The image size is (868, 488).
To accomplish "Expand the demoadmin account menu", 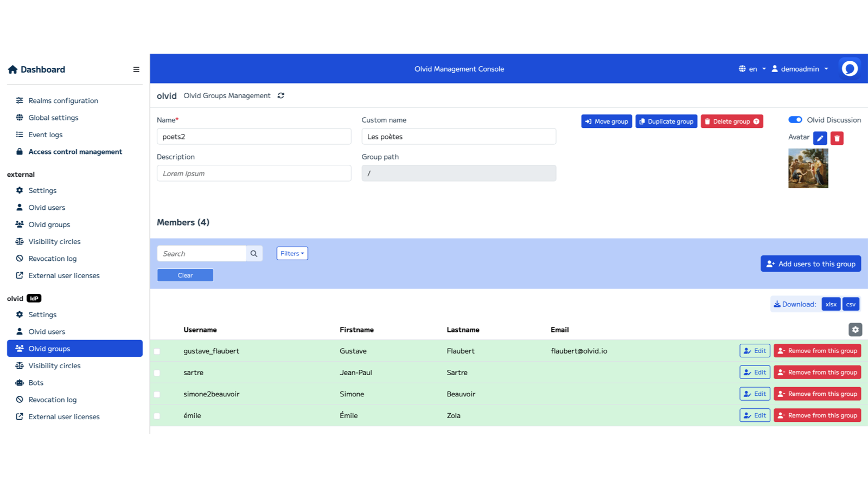I will pos(800,68).
